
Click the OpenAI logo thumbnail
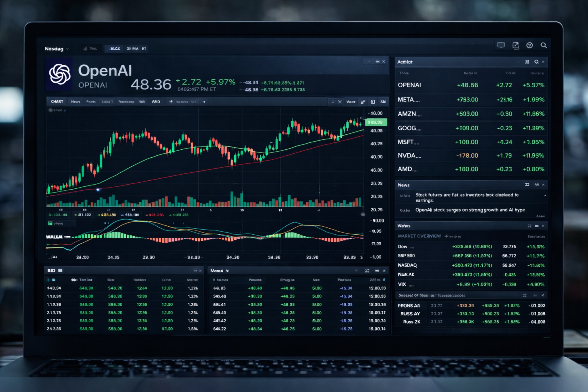point(59,74)
